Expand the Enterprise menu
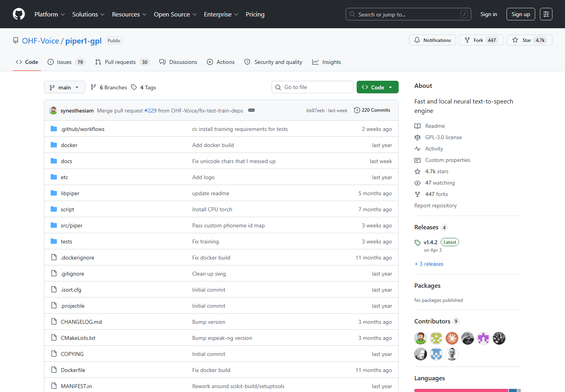Viewport: 565px width, 392px height. tap(221, 14)
